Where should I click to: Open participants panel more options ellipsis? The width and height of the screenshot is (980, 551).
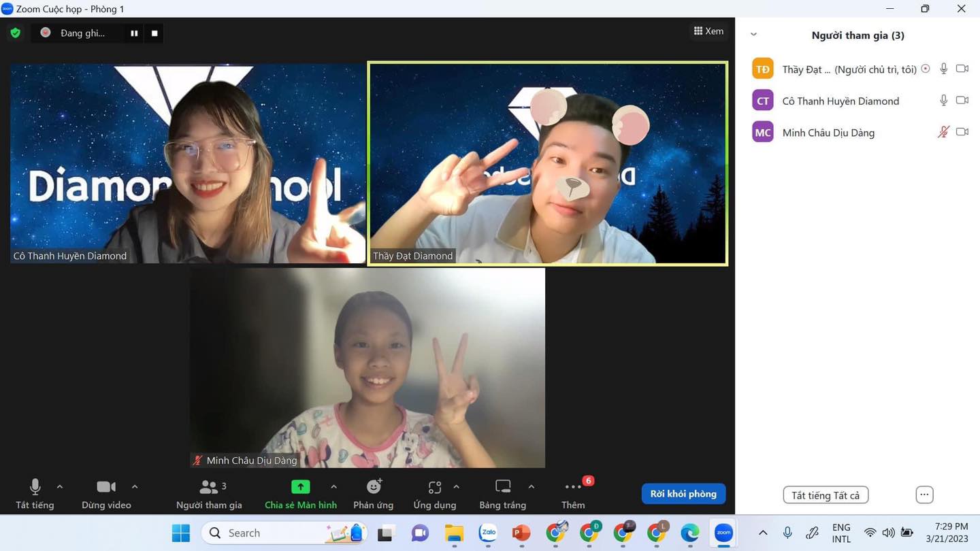coord(924,495)
